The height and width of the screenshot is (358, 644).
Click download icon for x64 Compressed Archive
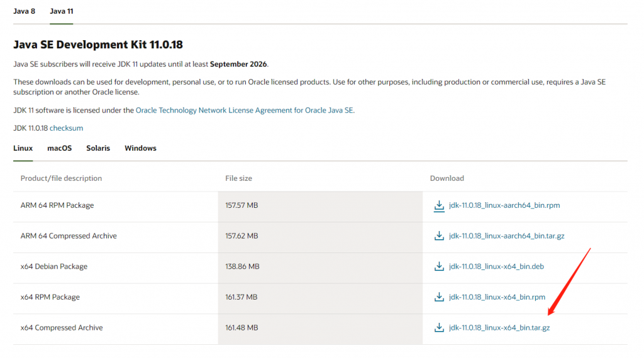tap(439, 327)
